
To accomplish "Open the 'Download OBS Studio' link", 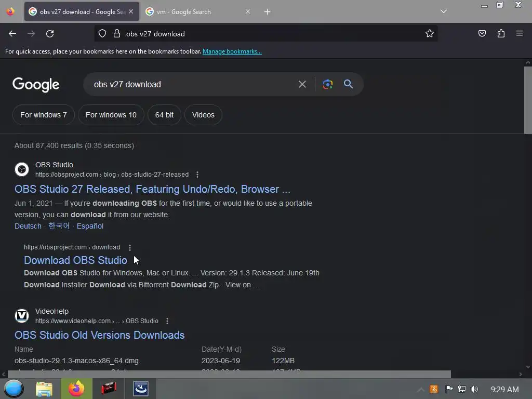I will pos(75,260).
